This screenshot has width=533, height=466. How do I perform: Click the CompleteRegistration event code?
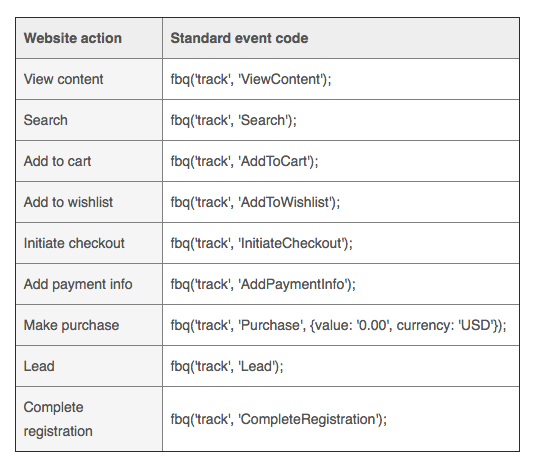[279, 419]
